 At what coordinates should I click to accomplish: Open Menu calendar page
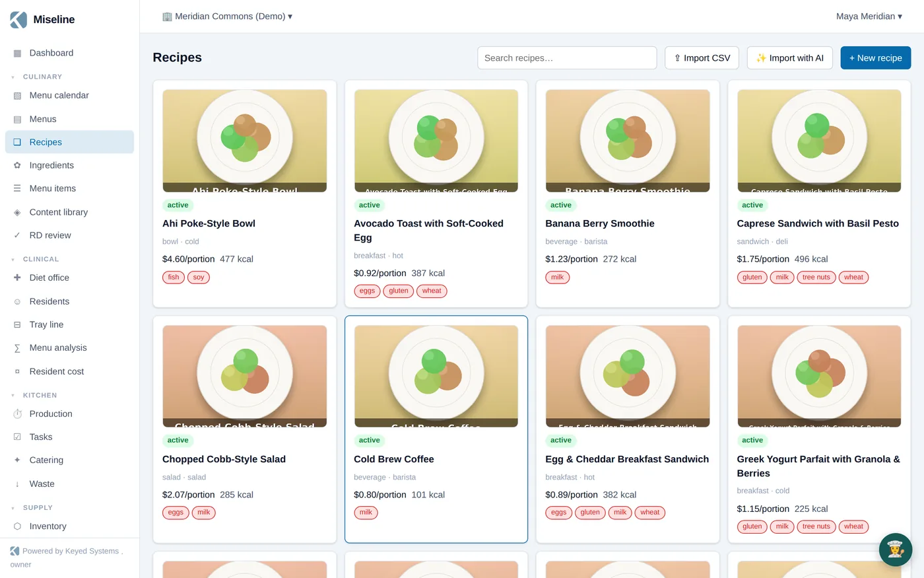69,96
